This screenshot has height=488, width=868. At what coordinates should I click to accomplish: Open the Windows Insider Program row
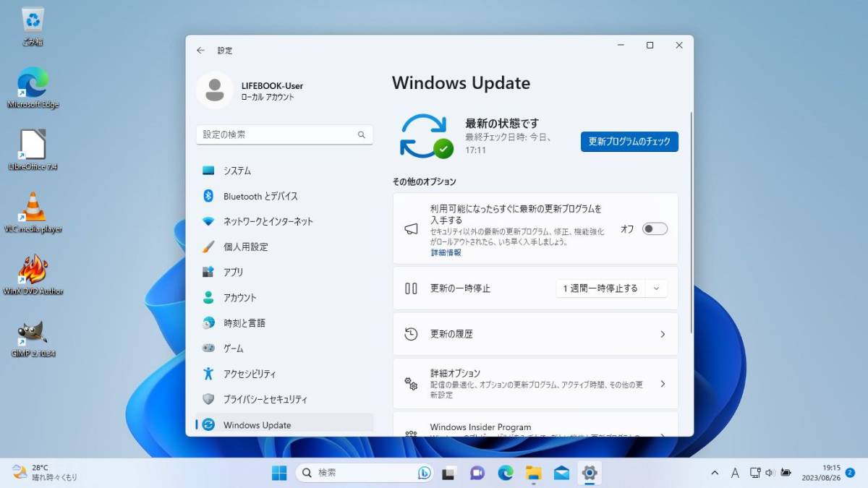(x=535, y=424)
